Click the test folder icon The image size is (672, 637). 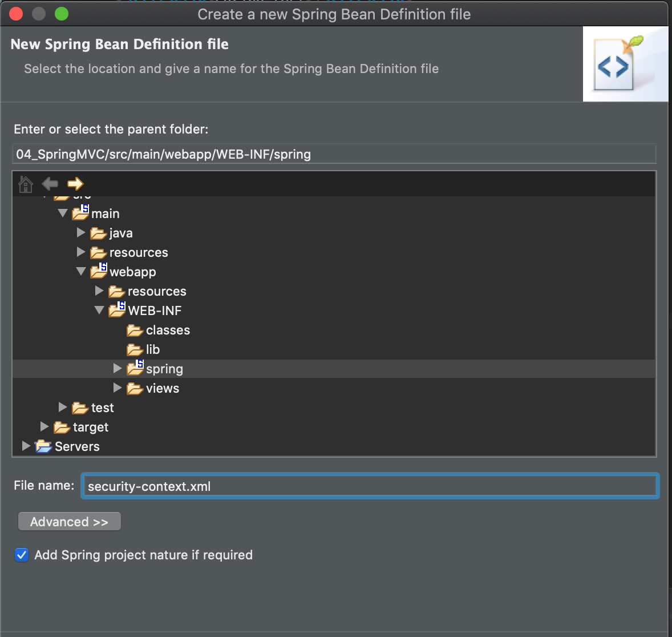tap(80, 408)
